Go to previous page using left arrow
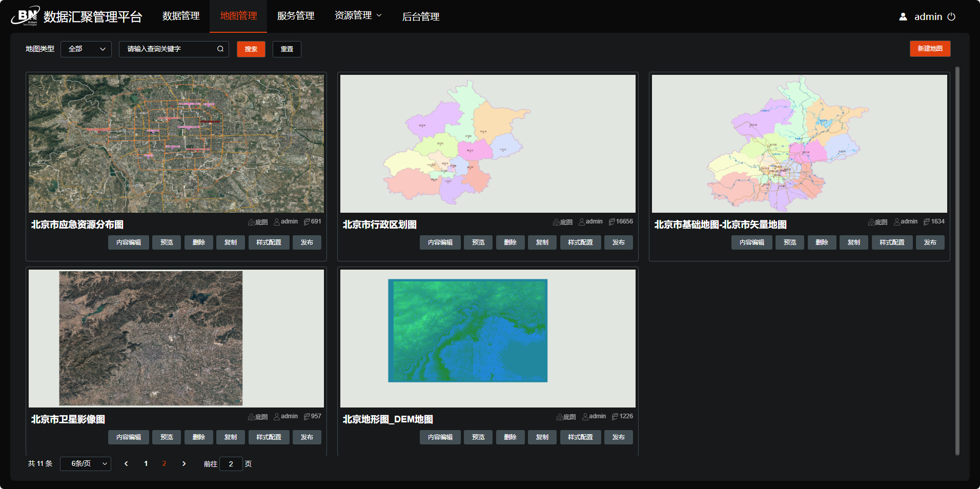This screenshot has width=980, height=489. 126,464
